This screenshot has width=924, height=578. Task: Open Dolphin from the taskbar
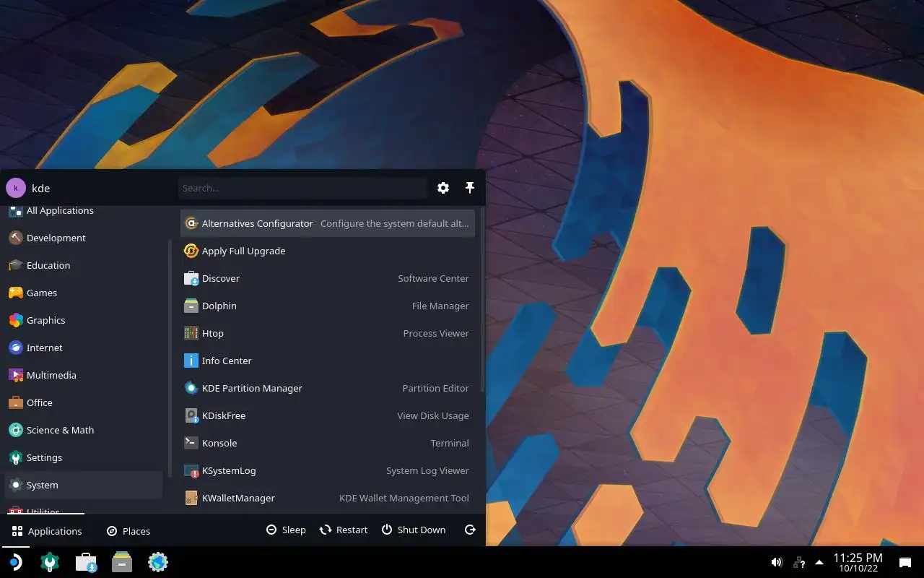pyautogui.click(x=122, y=562)
